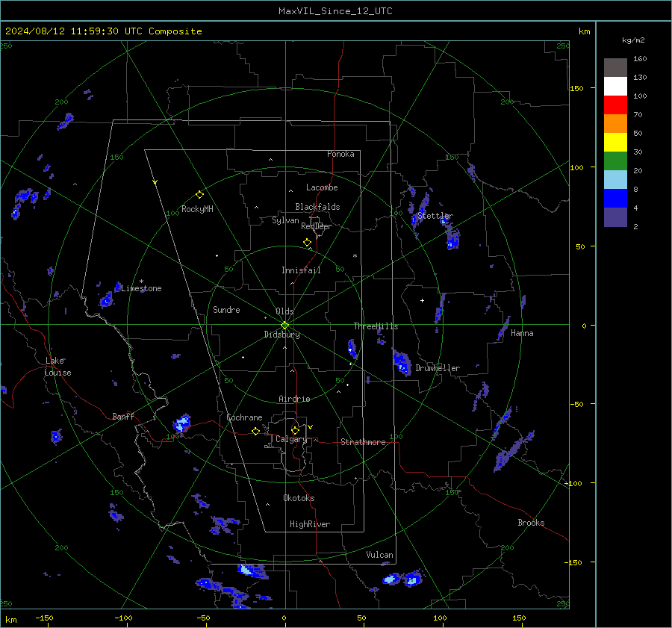Click the 0 tick on the bottom km axis
Screen dimensions: 672x628
(284, 618)
